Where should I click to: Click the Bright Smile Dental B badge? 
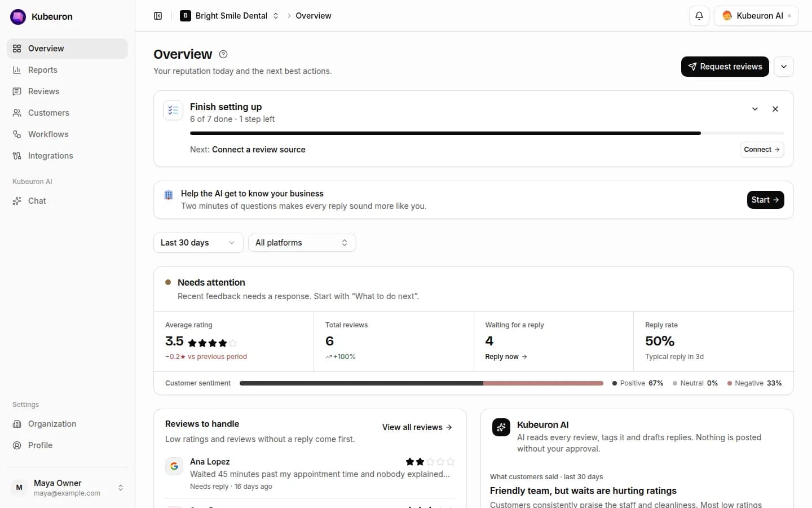[x=186, y=16]
